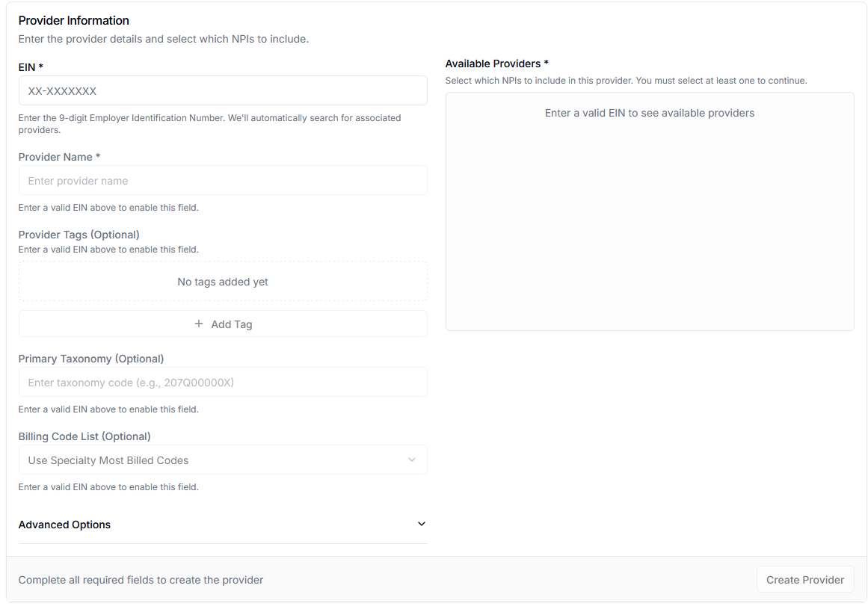Click the Provider Name input field
868x606 pixels.
point(223,180)
